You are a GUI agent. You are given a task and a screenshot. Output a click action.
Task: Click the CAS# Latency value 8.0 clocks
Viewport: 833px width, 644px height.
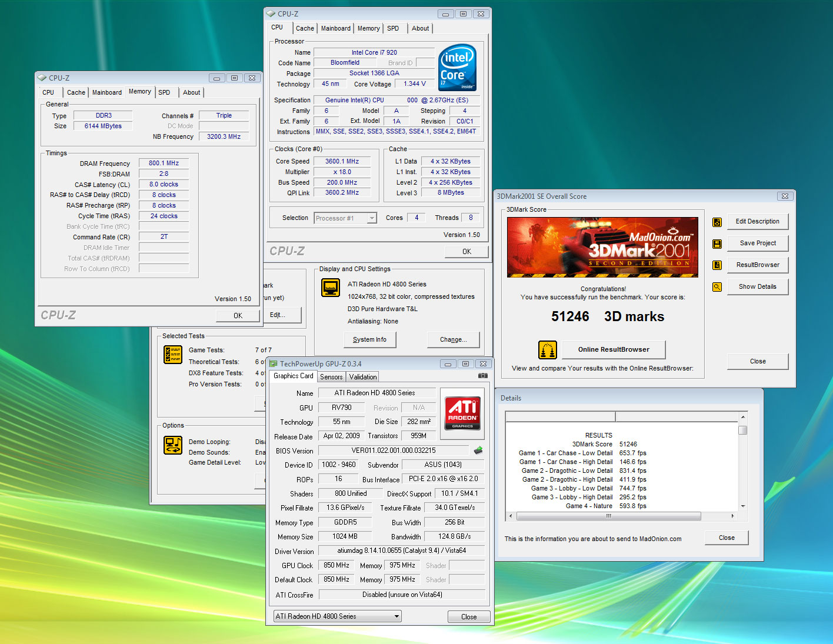pos(164,185)
